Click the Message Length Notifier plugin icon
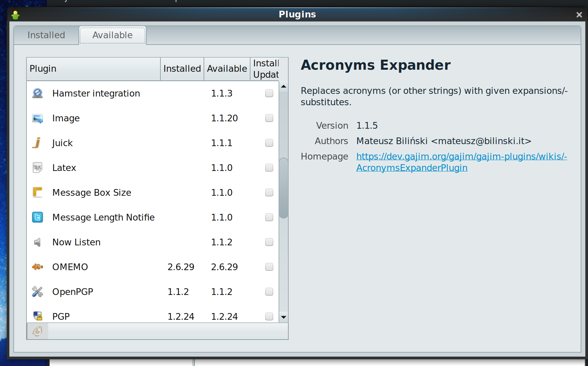 click(x=38, y=217)
